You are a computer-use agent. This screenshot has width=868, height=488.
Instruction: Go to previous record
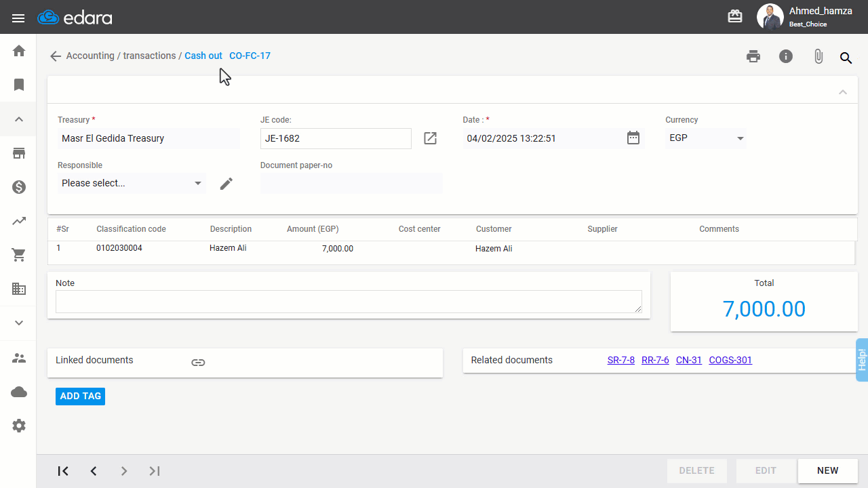pos(94,471)
